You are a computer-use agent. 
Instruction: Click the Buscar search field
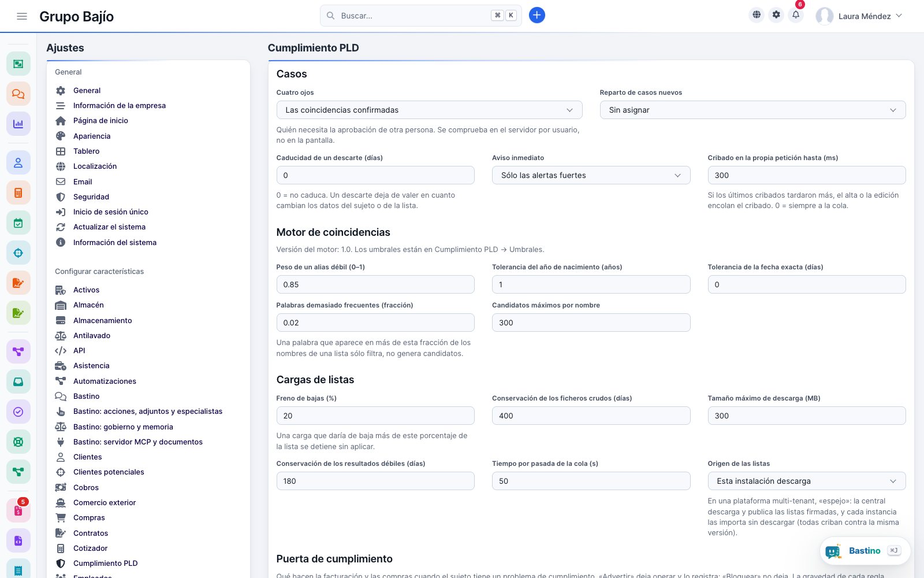coord(421,16)
